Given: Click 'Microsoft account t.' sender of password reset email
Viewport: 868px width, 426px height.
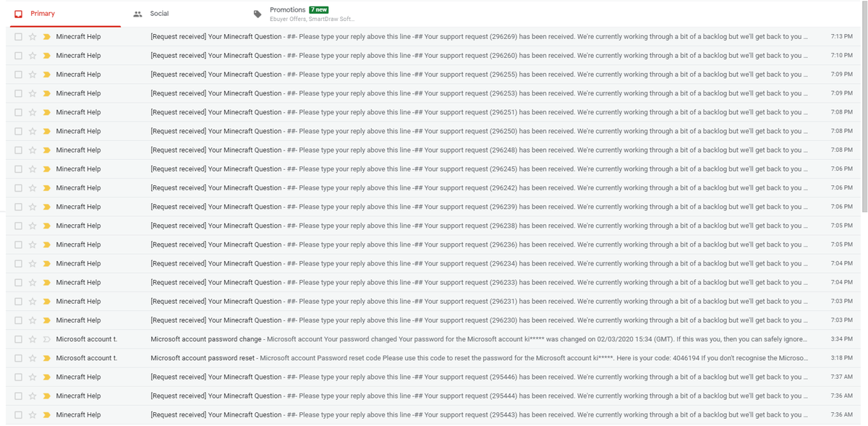Looking at the screenshot, I should click(87, 358).
